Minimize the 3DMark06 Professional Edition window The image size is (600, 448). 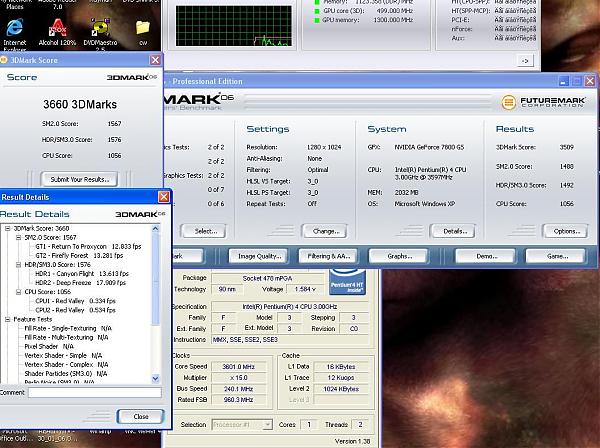point(564,81)
